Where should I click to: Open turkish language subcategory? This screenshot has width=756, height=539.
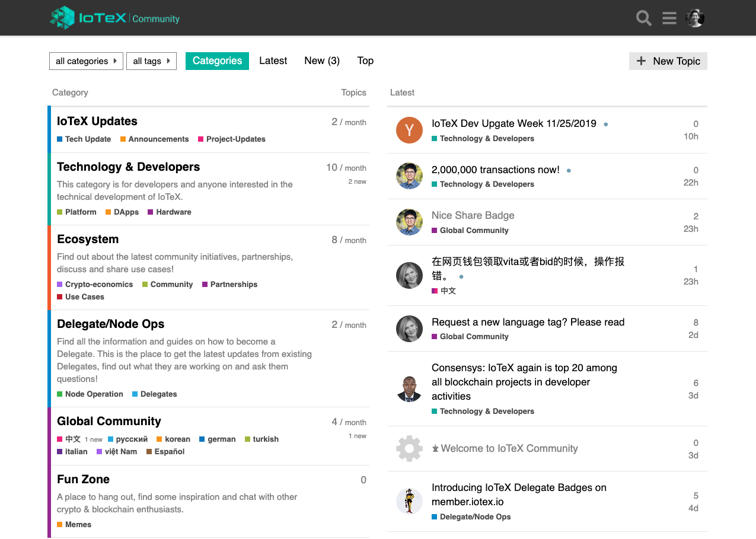[261, 439]
